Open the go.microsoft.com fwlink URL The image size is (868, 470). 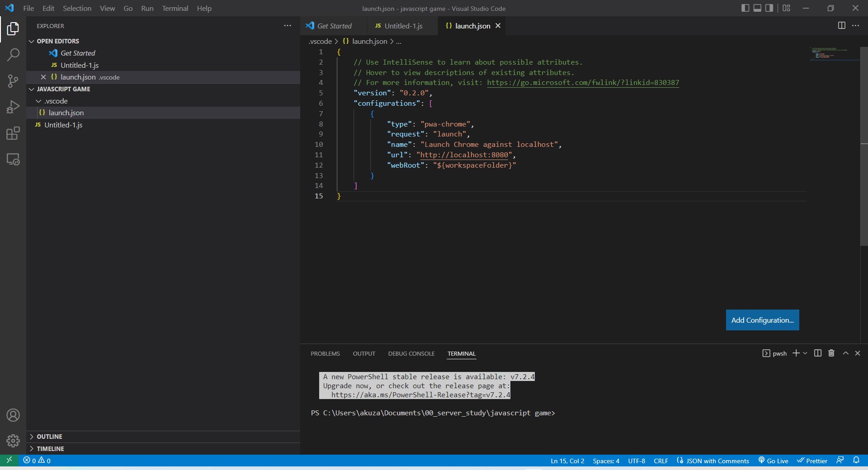583,83
